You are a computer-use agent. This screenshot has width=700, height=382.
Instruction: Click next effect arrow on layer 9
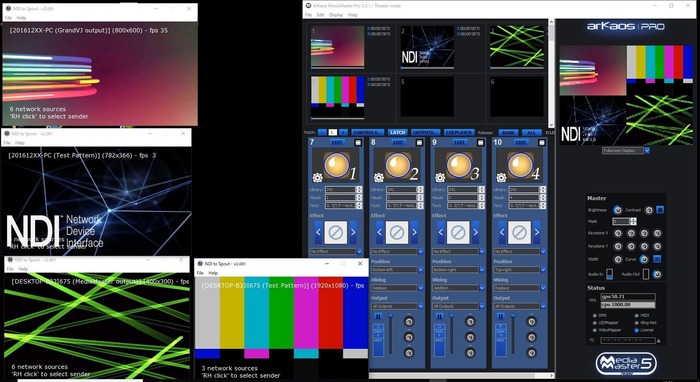pyautogui.click(x=475, y=232)
